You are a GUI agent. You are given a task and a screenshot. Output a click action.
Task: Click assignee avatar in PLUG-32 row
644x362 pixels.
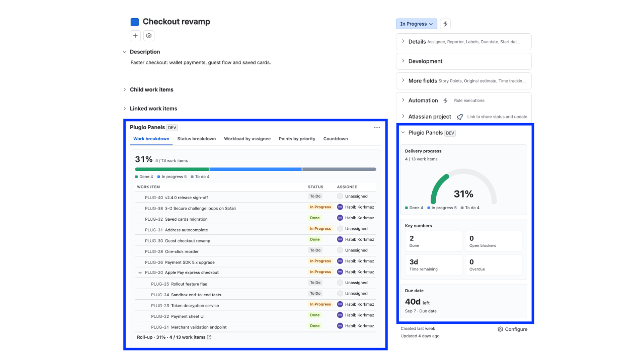(340, 218)
